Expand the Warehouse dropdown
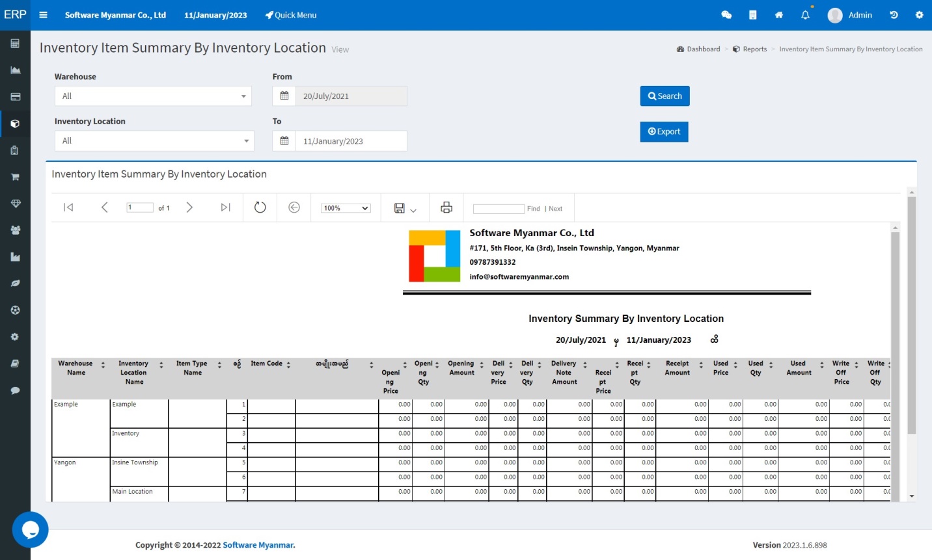This screenshot has width=932, height=560. click(x=153, y=96)
